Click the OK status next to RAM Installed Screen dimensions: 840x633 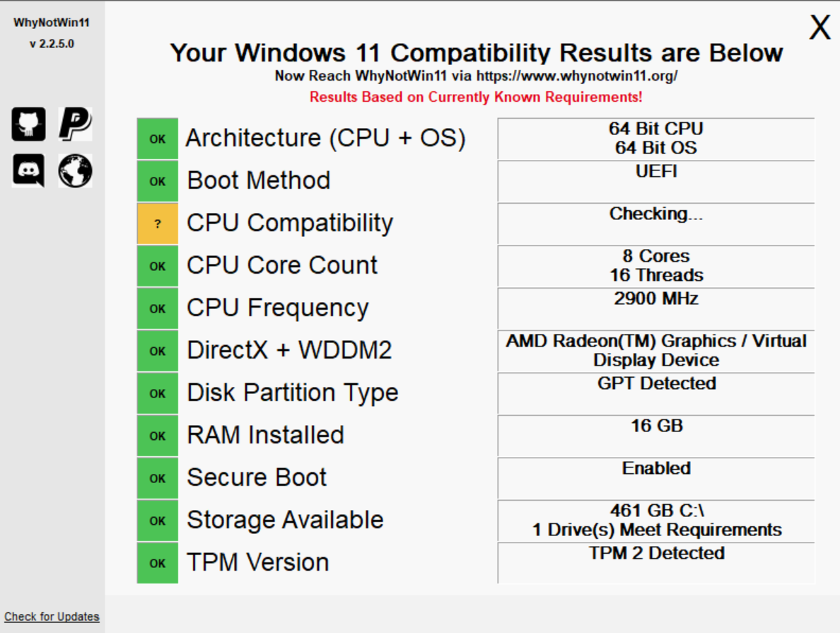[x=158, y=436]
